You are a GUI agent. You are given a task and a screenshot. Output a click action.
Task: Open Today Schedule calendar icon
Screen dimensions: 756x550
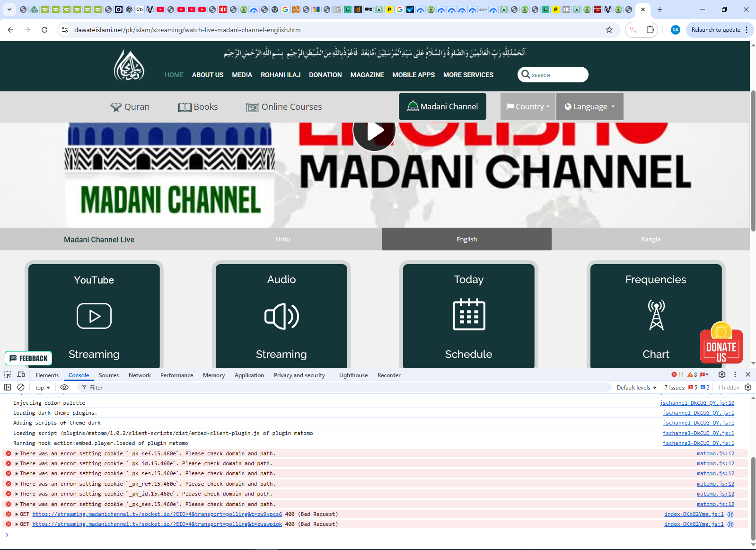pos(468,315)
